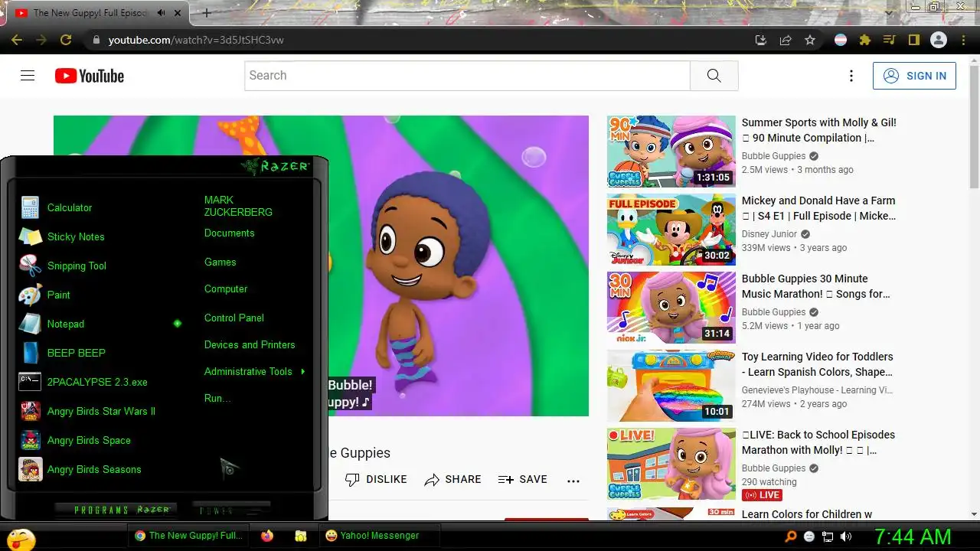This screenshot has height=551, width=980.
Task: Open the volume speaker icon in system tray
Action: [x=846, y=536]
